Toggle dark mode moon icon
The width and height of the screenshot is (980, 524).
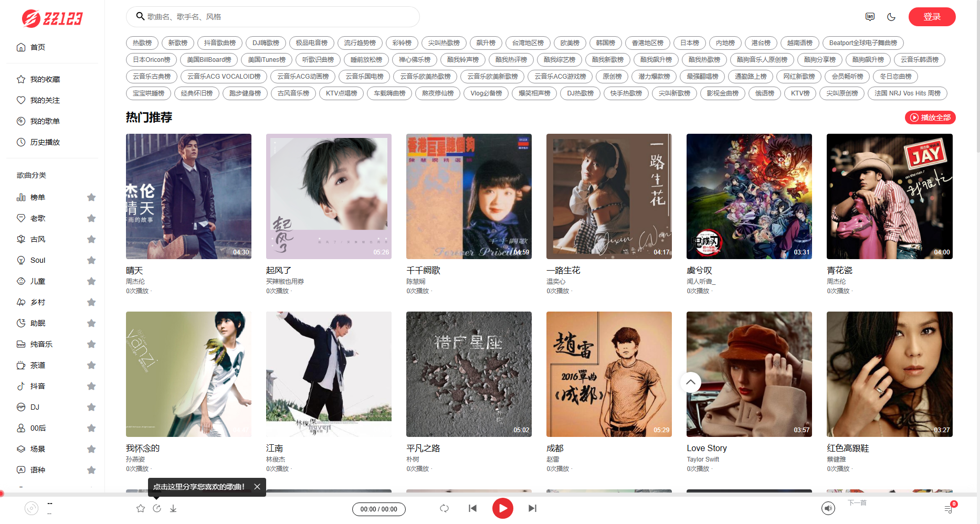click(891, 17)
